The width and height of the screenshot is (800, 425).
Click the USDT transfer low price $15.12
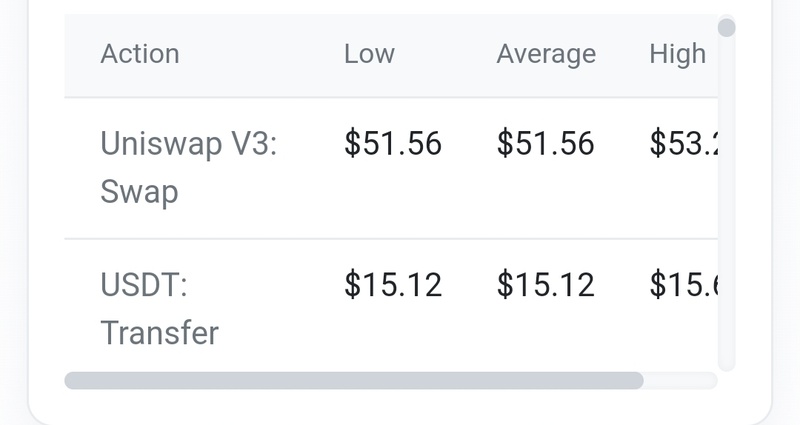click(393, 285)
